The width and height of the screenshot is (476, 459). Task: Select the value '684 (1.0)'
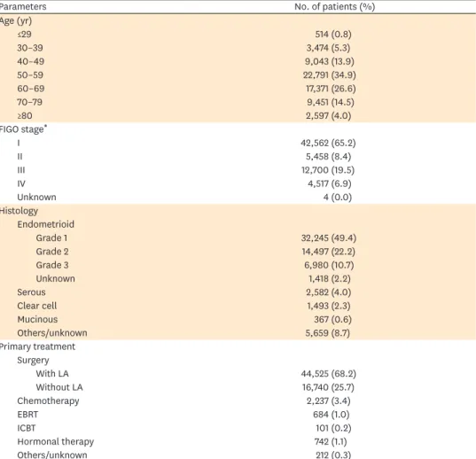coord(332,415)
